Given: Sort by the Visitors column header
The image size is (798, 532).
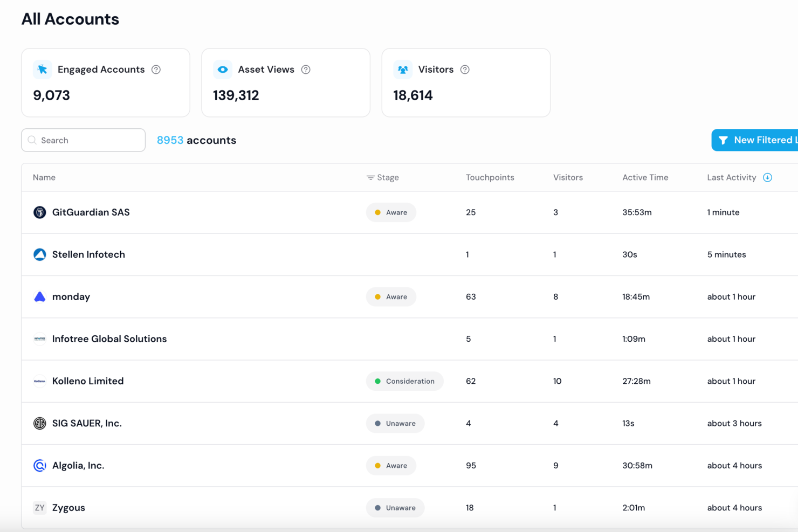Looking at the screenshot, I should [x=568, y=177].
